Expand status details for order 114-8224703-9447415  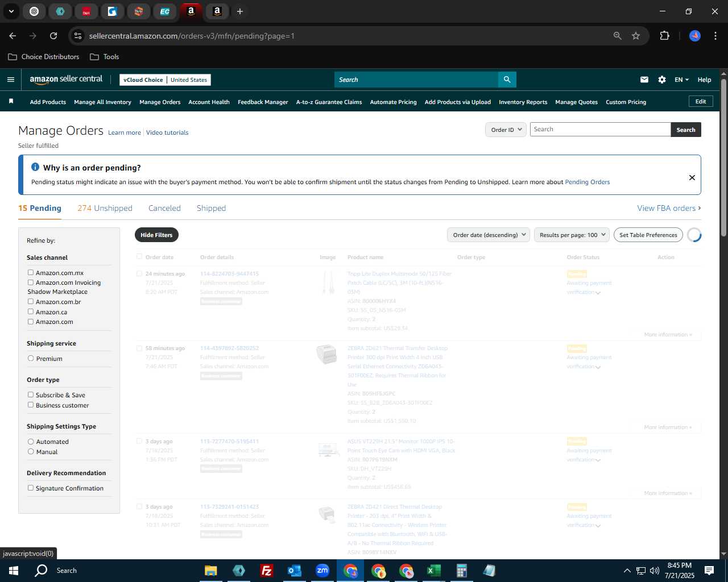[598, 293]
